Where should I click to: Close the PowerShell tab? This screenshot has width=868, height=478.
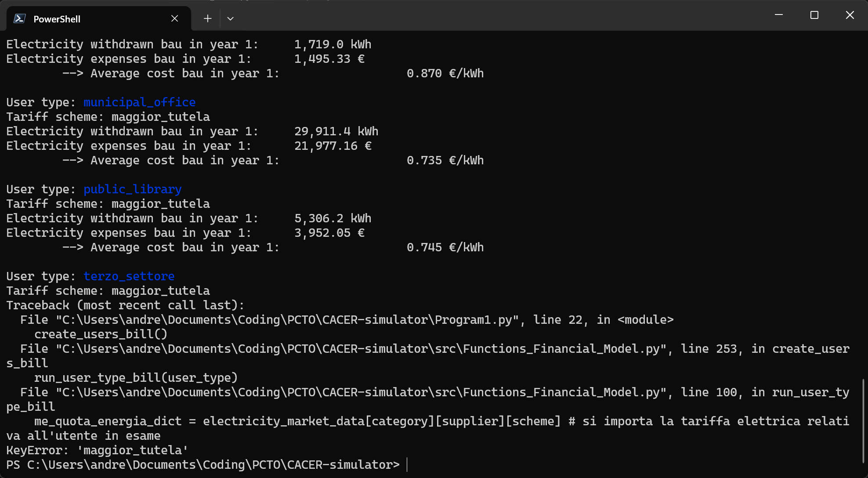click(174, 18)
